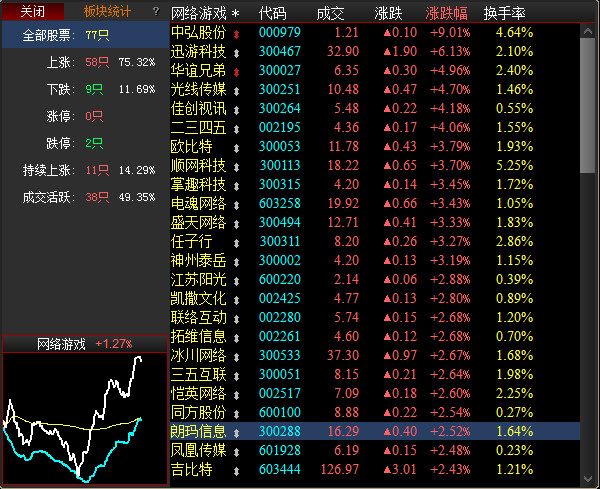Click the marker icon next to 顺网科技
The height and width of the screenshot is (489, 600).
236,166
